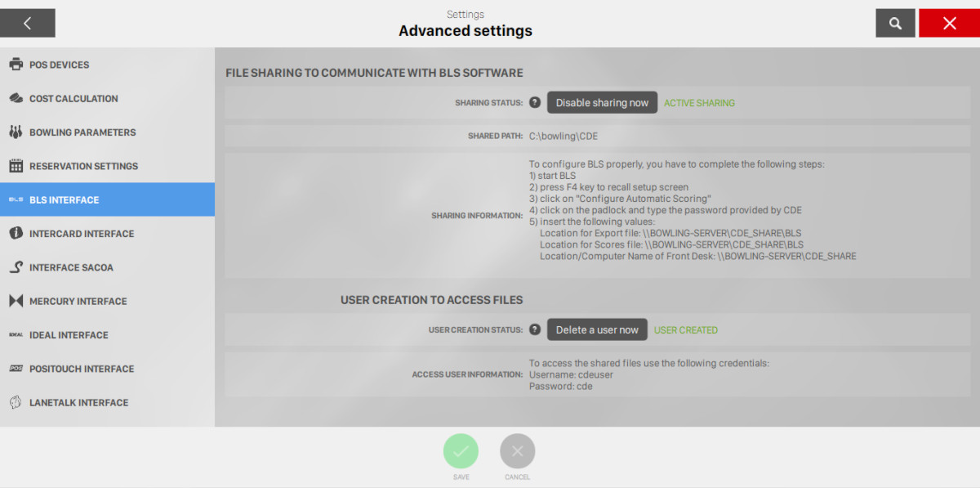Close Advanced settings with red X
Screen dimensions: 980x488
(x=948, y=24)
